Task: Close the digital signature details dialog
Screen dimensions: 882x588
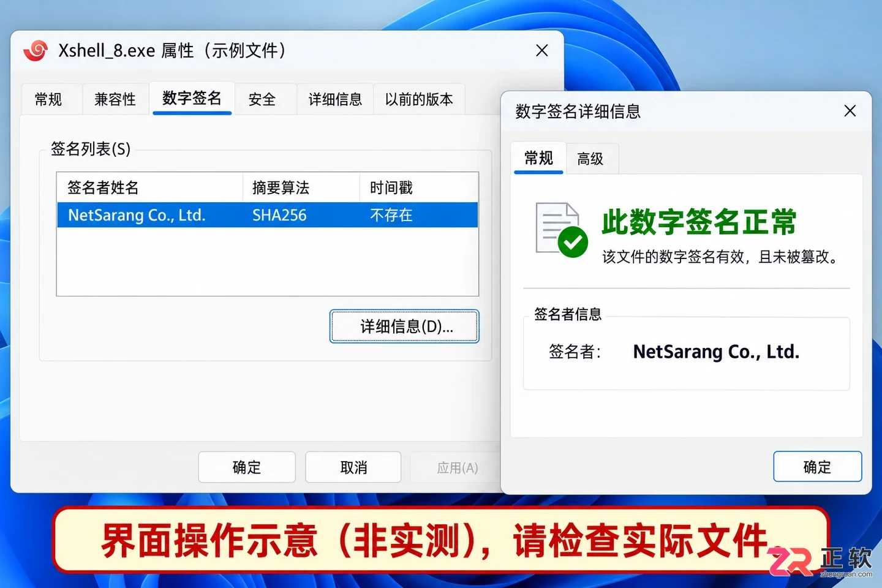Action: (850, 111)
